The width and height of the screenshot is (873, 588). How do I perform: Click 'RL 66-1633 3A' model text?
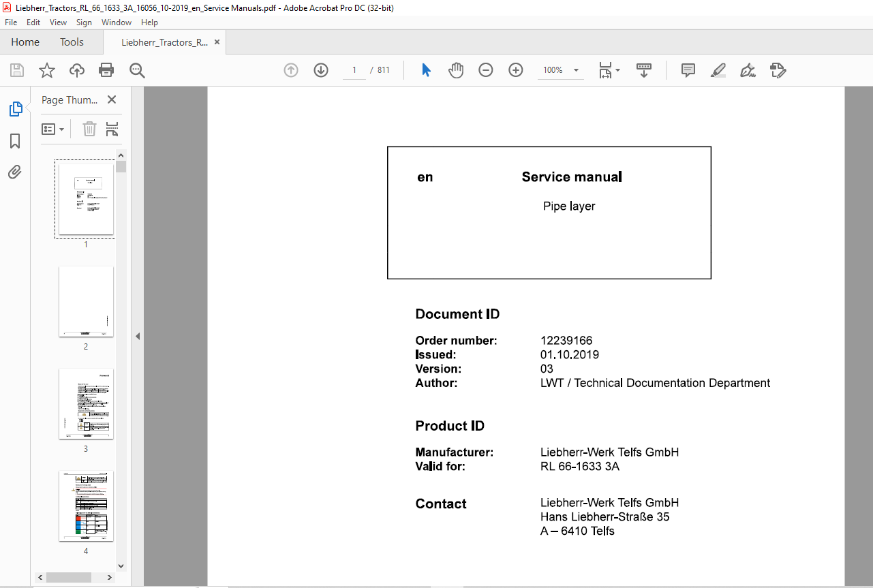pyautogui.click(x=580, y=467)
